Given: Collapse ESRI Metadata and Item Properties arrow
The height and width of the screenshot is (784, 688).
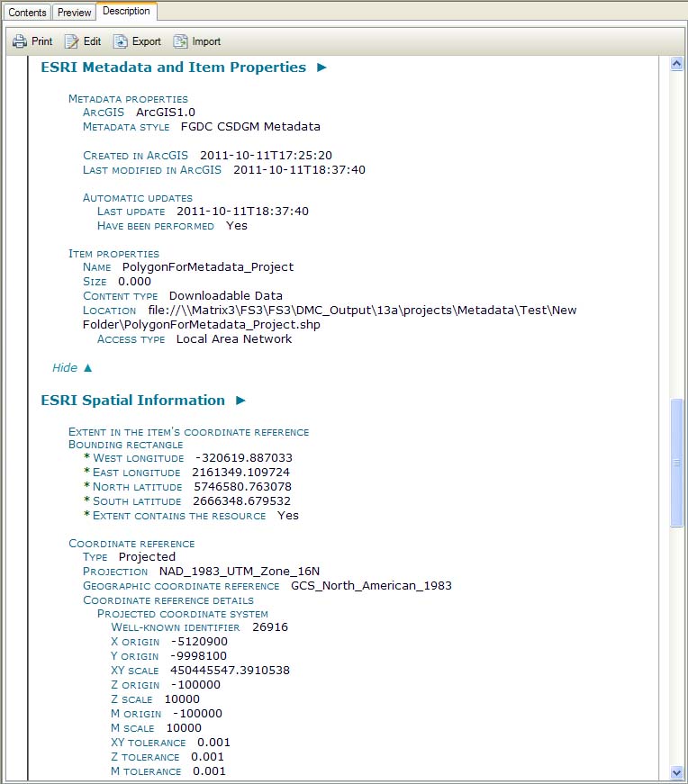Looking at the screenshot, I should [x=321, y=68].
